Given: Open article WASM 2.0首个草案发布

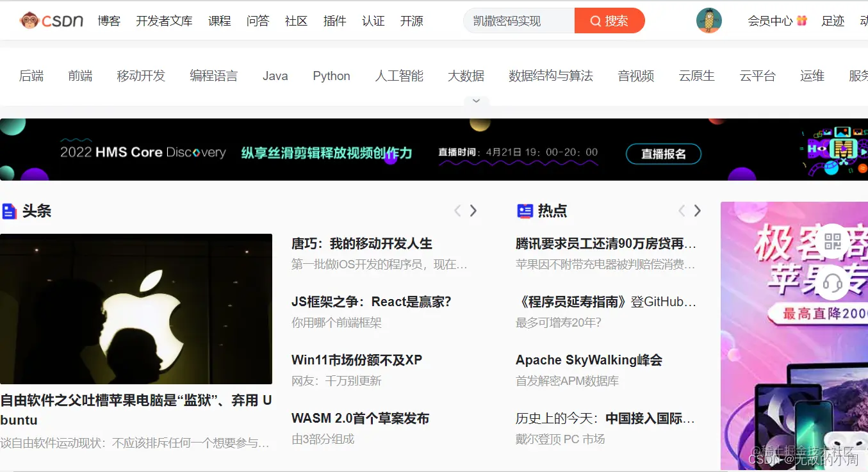Looking at the screenshot, I should click(x=360, y=418).
